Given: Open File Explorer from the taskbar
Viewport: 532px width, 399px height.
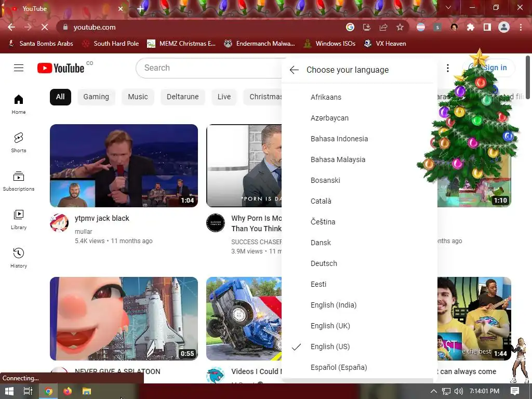Looking at the screenshot, I should pyautogui.click(x=87, y=391).
